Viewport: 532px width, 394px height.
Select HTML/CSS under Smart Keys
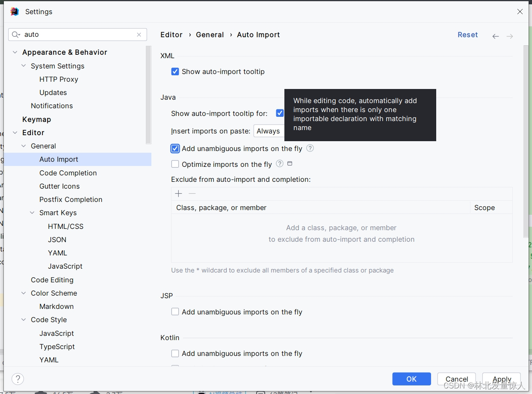[65, 226]
